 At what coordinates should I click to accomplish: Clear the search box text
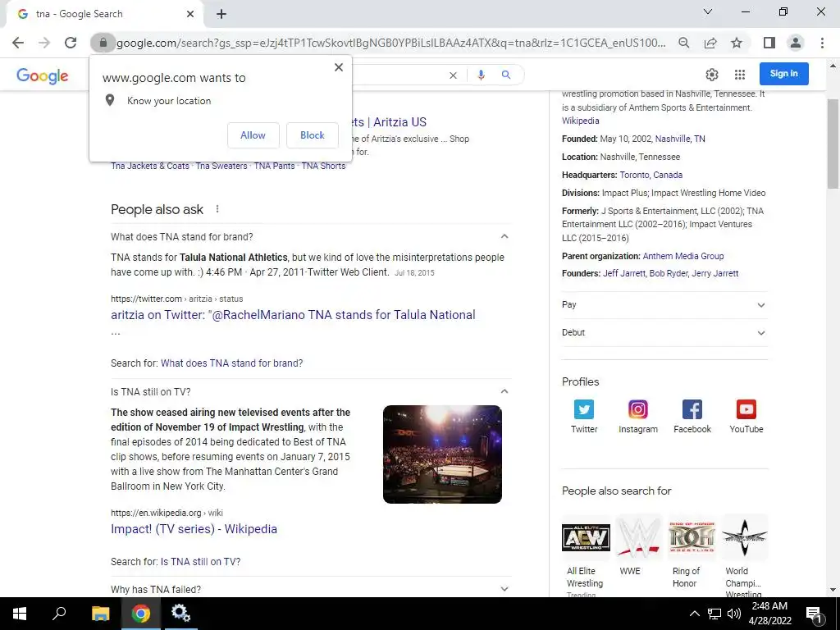pyautogui.click(x=453, y=75)
